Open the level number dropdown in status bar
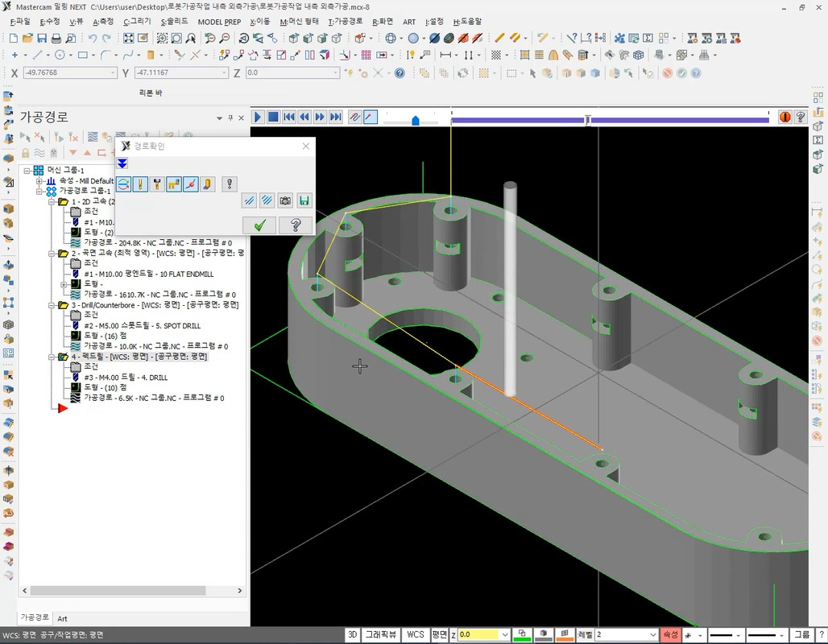Screen dimensions: 828x644 coord(652,634)
